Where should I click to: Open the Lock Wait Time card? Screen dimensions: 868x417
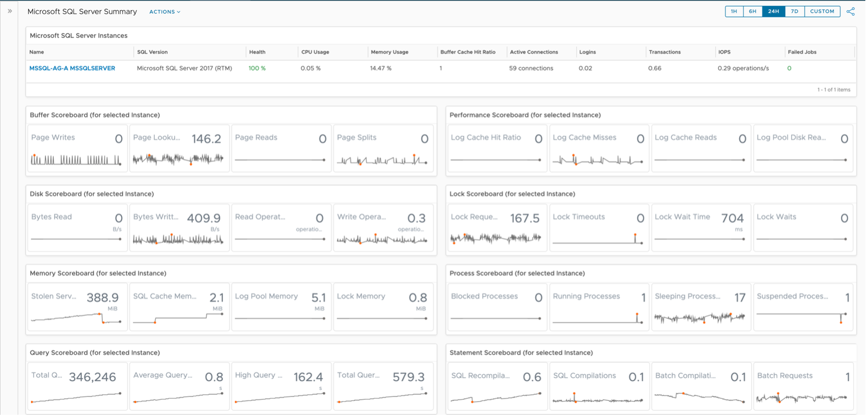(702, 228)
